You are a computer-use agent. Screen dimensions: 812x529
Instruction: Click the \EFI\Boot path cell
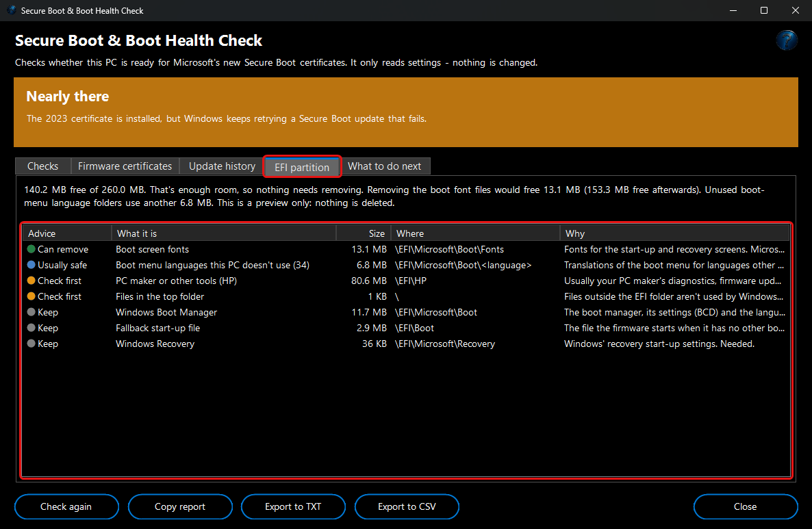[x=414, y=328]
